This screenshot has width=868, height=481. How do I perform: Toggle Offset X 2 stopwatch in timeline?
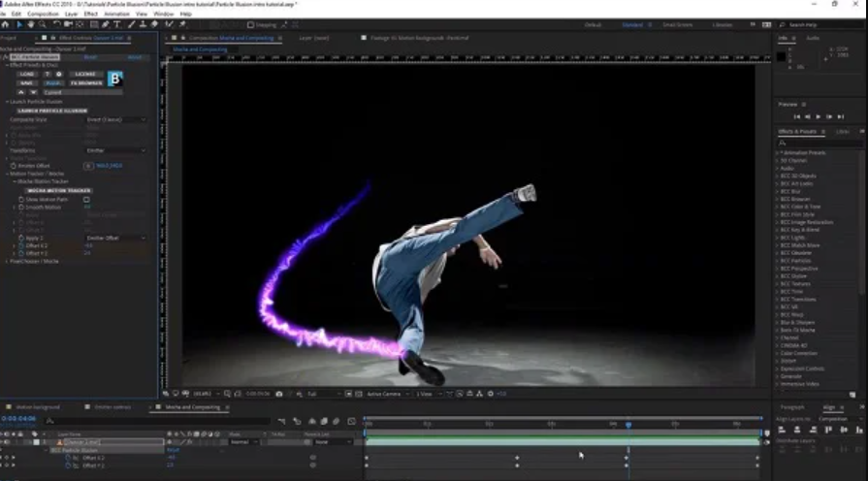69,458
